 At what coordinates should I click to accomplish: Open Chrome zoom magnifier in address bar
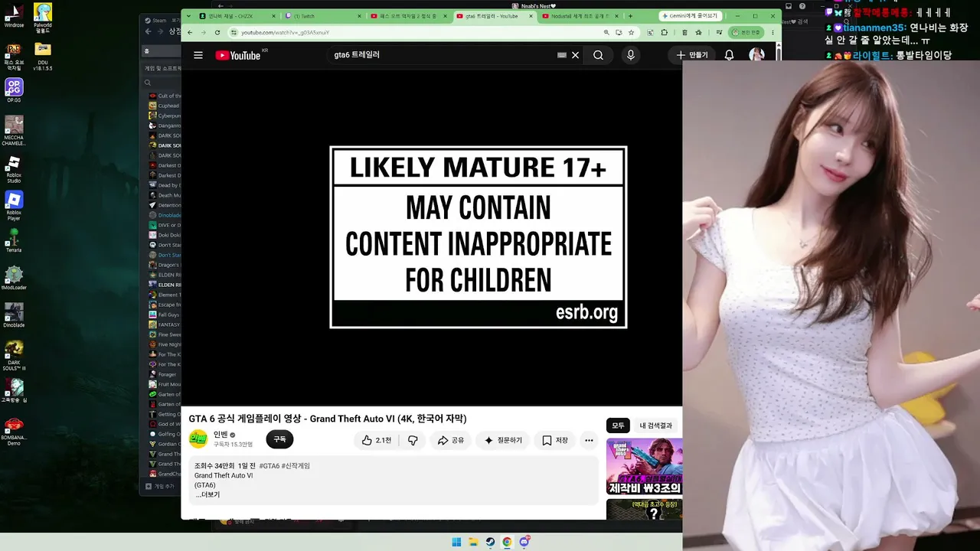click(x=606, y=32)
